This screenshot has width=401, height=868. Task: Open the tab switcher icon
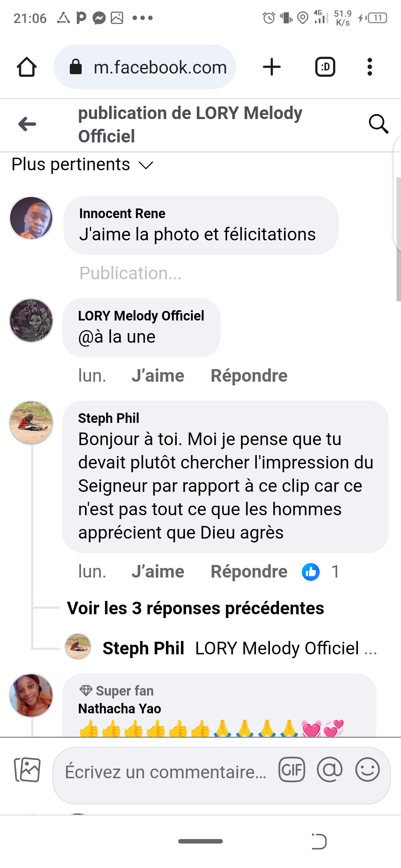[325, 67]
